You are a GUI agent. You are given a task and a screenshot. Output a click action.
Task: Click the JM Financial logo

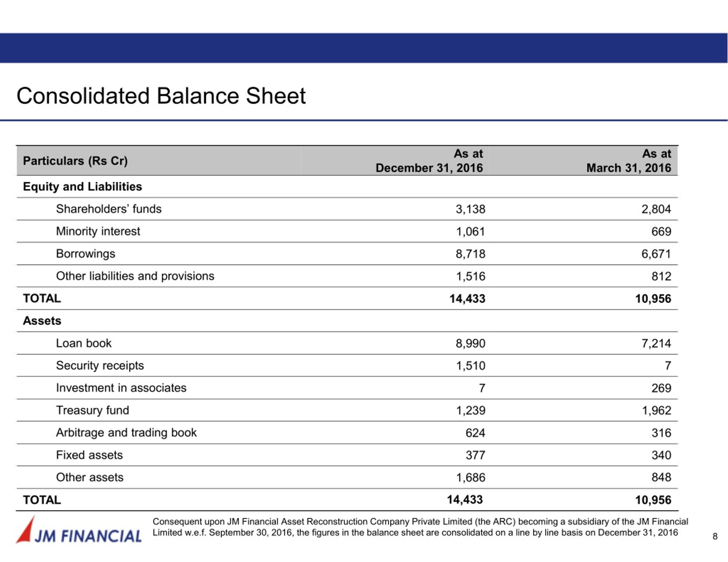[79, 530]
